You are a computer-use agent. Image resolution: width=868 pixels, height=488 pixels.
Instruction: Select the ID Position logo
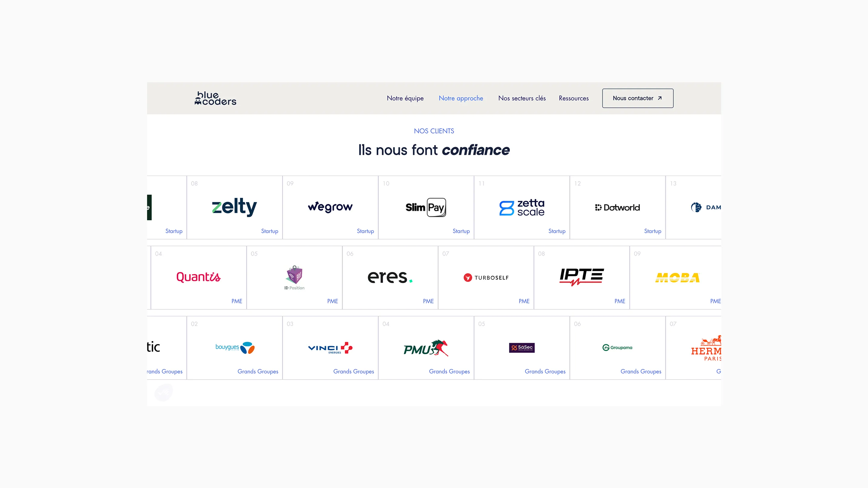[294, 277]
